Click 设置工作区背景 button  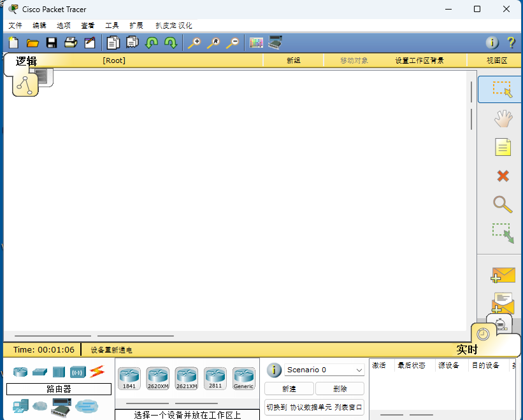[x=419, y=60]
